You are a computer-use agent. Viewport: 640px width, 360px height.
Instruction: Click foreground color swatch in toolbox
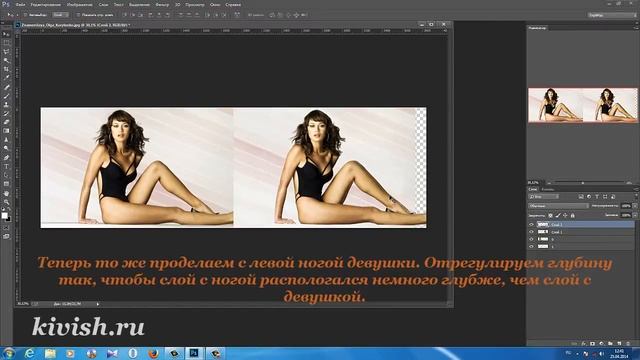tap(4, 215)
